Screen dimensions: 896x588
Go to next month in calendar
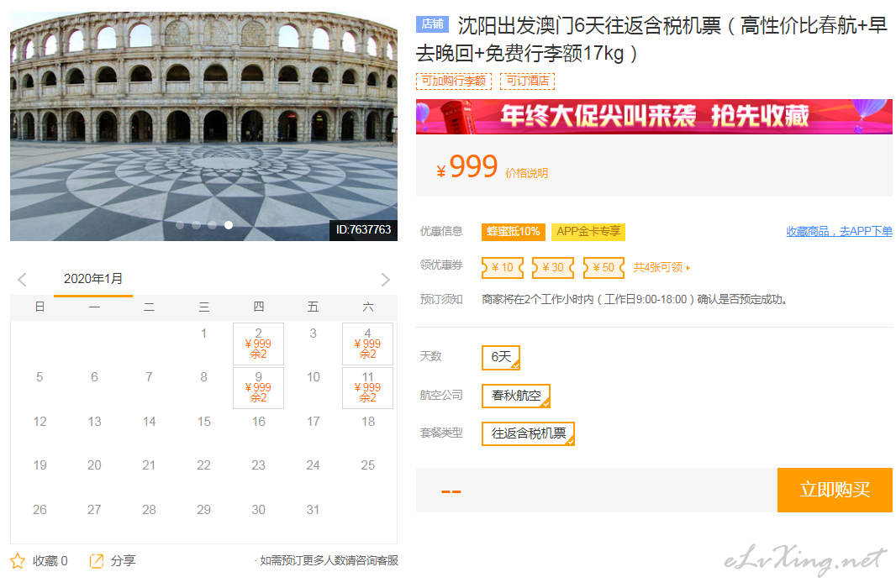coord(386,280)
